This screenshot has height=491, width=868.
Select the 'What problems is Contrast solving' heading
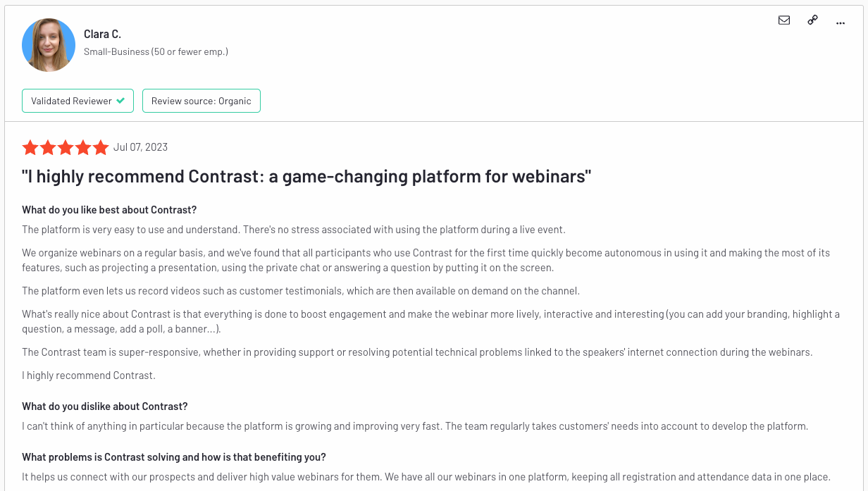coord(173,456)
